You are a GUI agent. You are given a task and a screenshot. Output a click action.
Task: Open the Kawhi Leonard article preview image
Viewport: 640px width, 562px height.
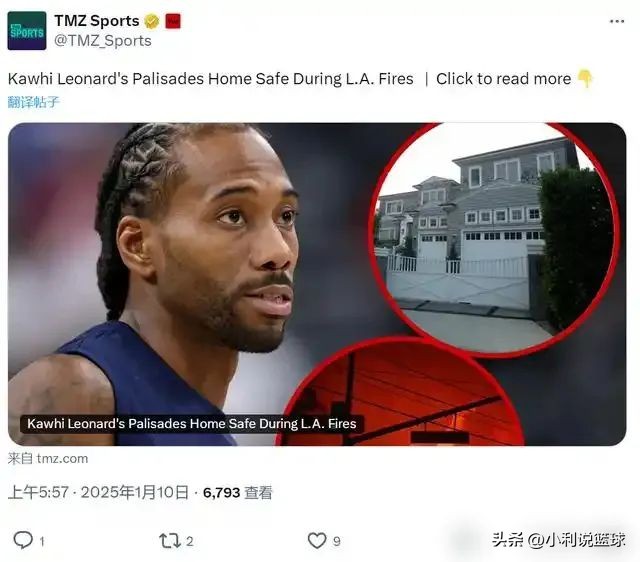click(x=317, y=284)
